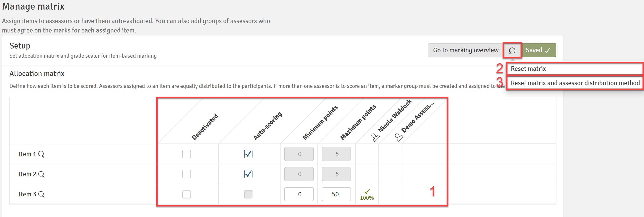The height and width of the screenshot is (217, 644).
Task: Assign Demo Assessor to Item 3 cell
Action: tap(390, 194)
